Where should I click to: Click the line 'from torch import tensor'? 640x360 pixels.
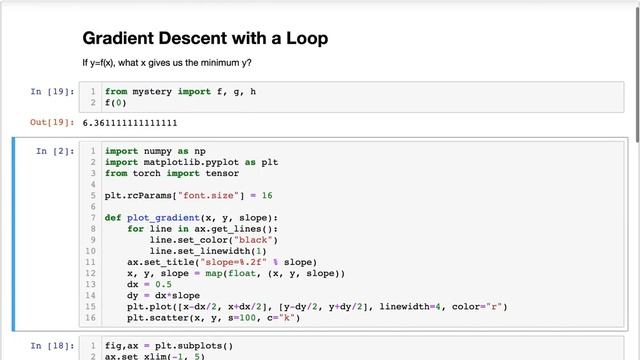pyautogui.click(x=172, y=173)
